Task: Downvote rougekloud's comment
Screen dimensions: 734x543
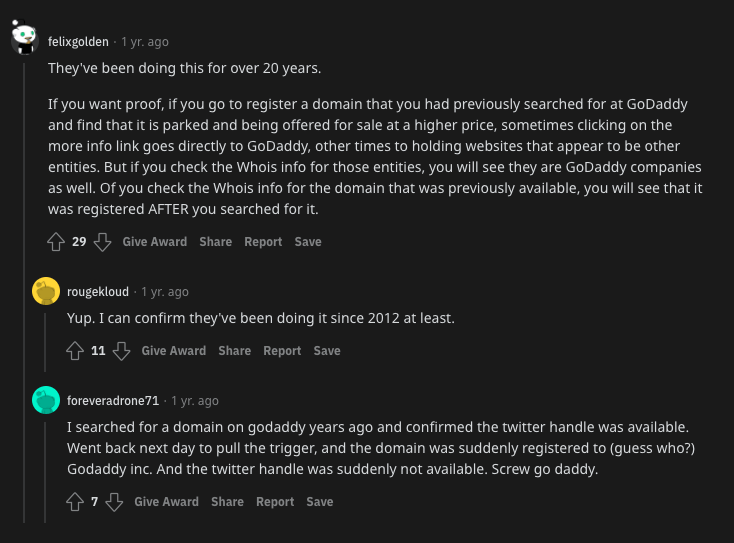Action: 121,351
